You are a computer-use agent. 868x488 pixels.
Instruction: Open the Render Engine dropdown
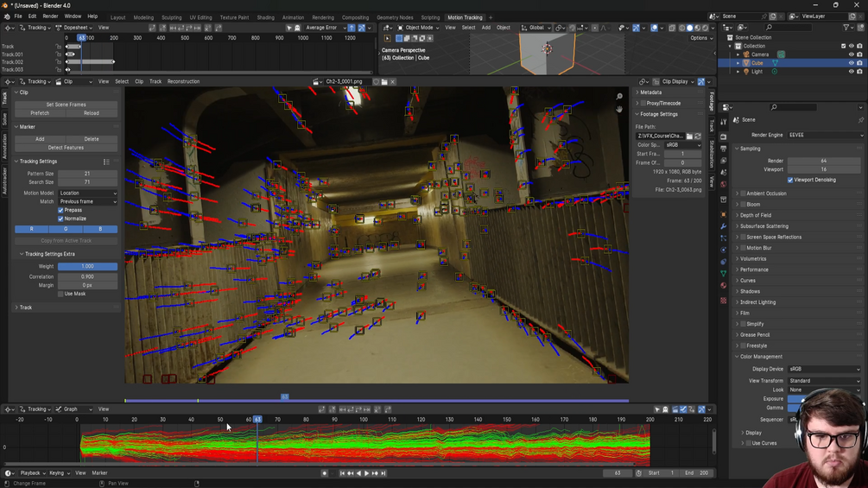click(824, 135)
